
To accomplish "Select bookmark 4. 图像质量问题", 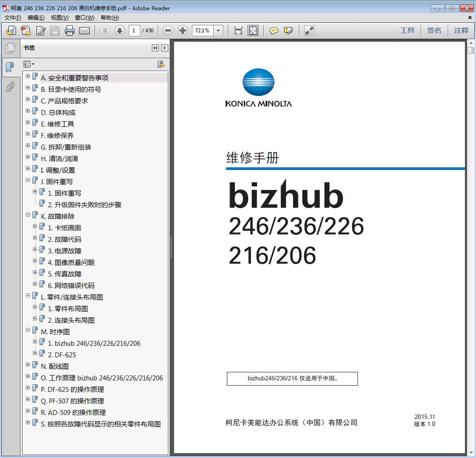I will 71,263.
